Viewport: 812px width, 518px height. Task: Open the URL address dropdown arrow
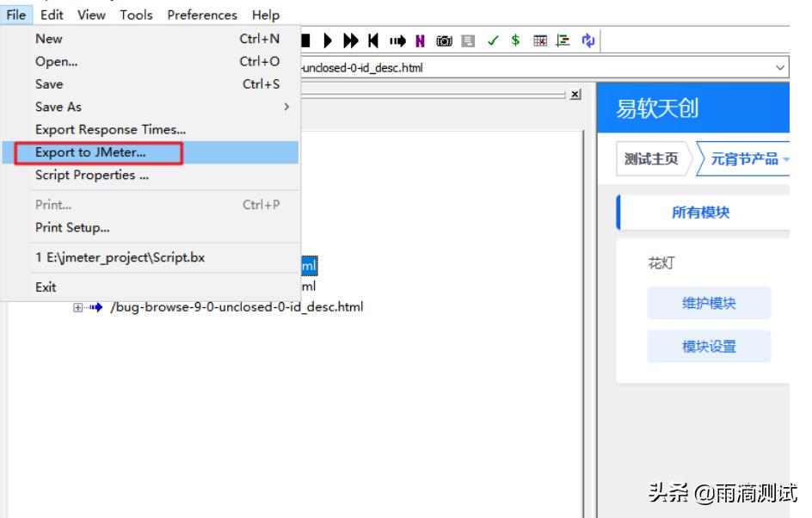(780, 68)
